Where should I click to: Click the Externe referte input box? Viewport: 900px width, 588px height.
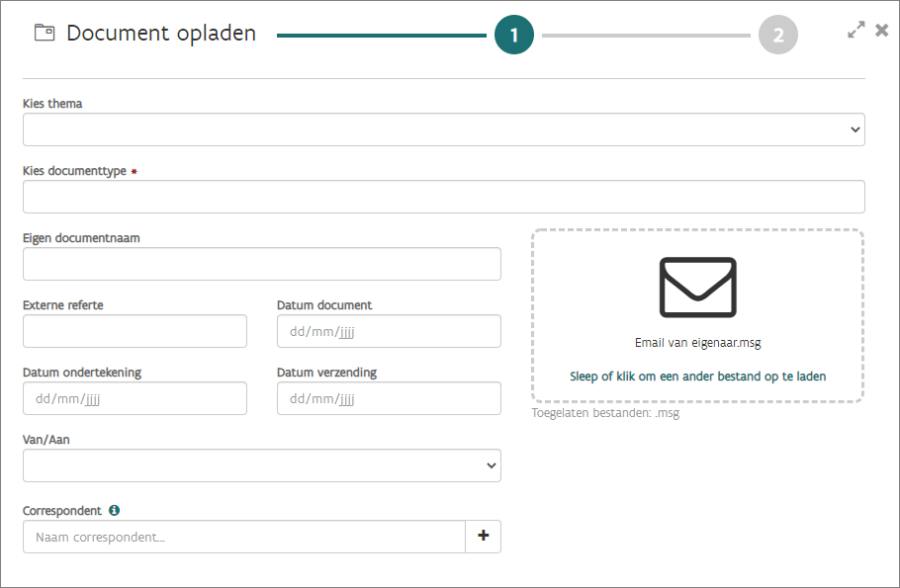[x=135, y=331]
